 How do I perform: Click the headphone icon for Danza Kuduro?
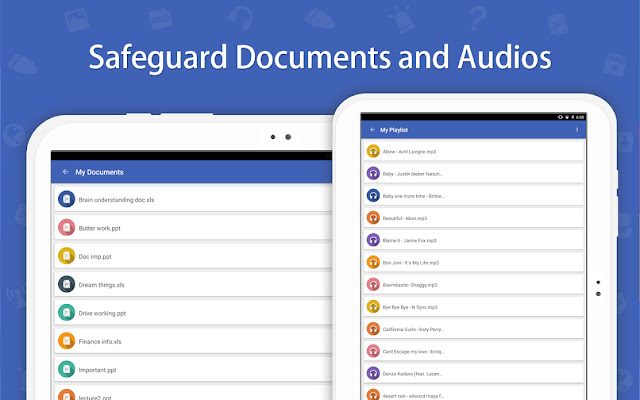pyautogui.click(x=373, y=373)
